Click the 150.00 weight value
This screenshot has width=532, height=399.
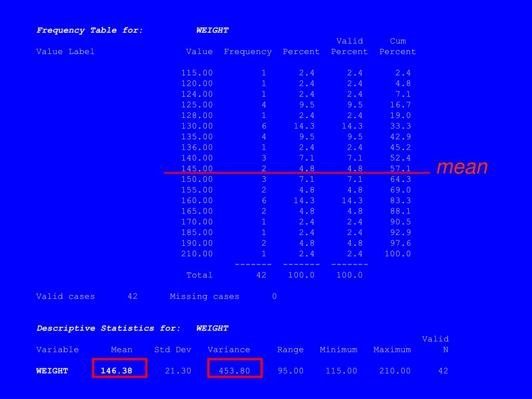coord(197,179)
